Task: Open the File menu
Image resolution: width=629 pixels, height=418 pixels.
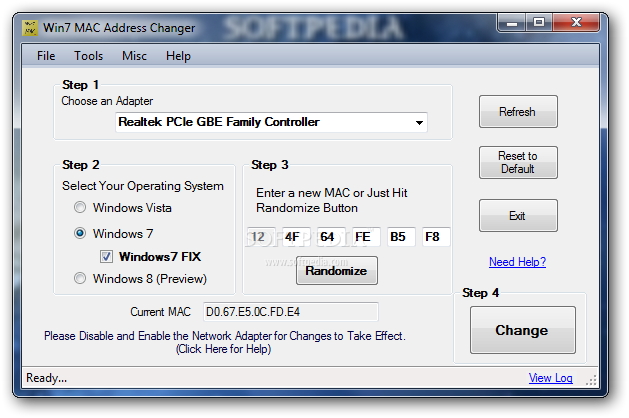Action: click(46, 56)
